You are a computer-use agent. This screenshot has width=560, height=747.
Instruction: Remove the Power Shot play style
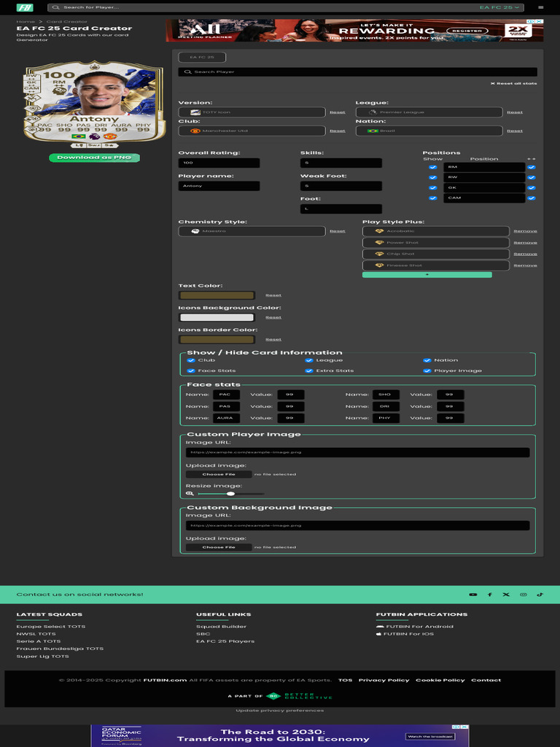525,243
